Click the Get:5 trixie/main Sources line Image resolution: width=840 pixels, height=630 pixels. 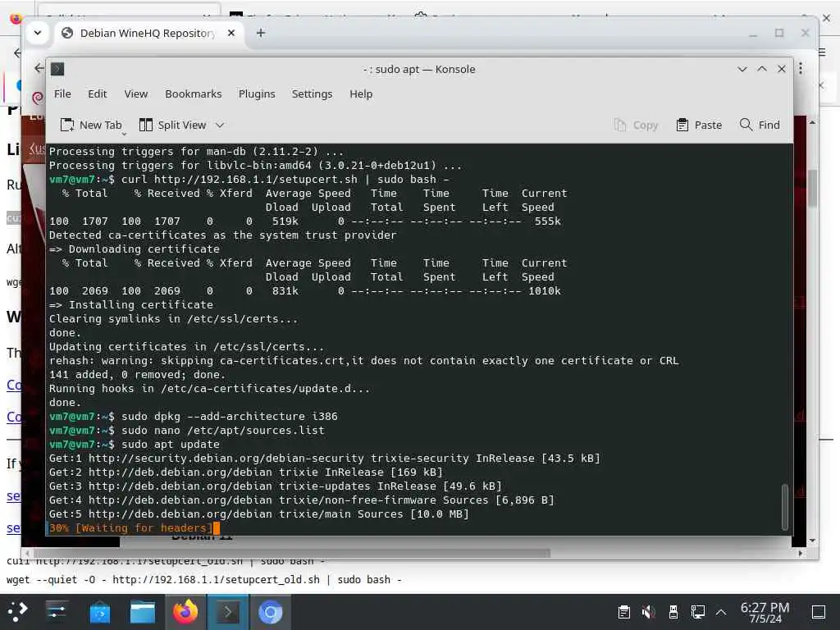click(x=258, y=514)
